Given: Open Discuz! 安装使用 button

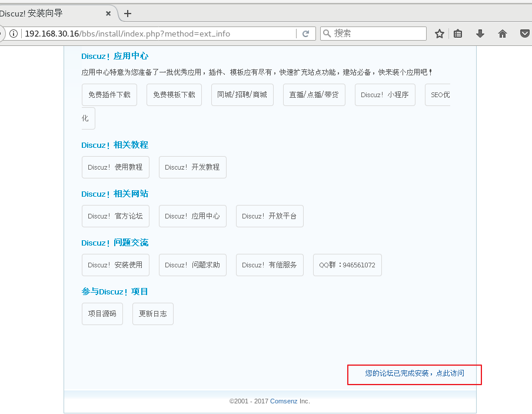Looking at the screenshot, I should click(x=115, y=265).
